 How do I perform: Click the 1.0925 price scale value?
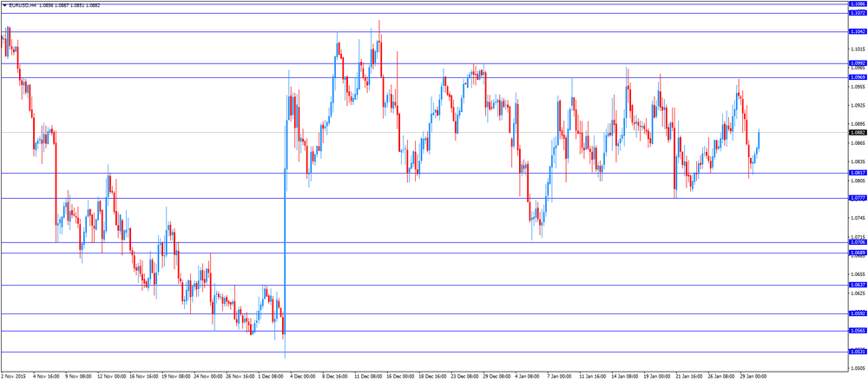858,105
